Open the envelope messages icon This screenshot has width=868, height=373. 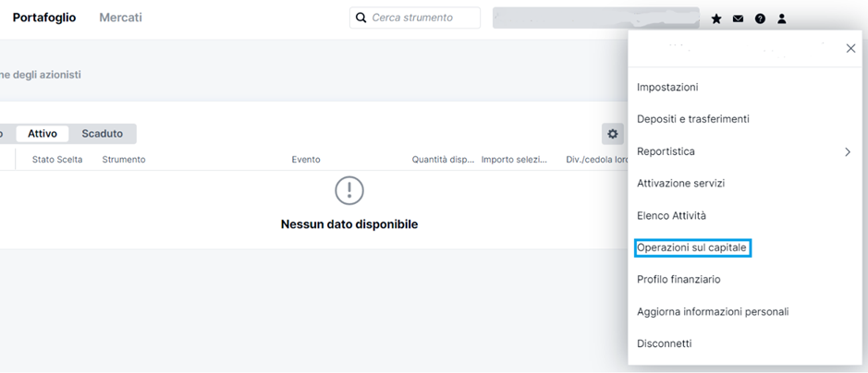tap(738, 18)
